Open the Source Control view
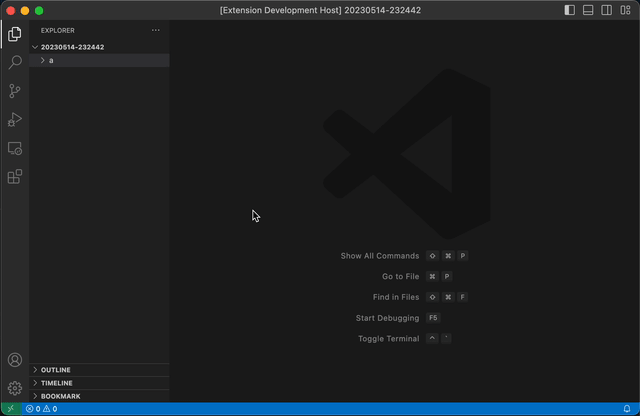Viewport: 640px width, 416px height. coord(15,91)
